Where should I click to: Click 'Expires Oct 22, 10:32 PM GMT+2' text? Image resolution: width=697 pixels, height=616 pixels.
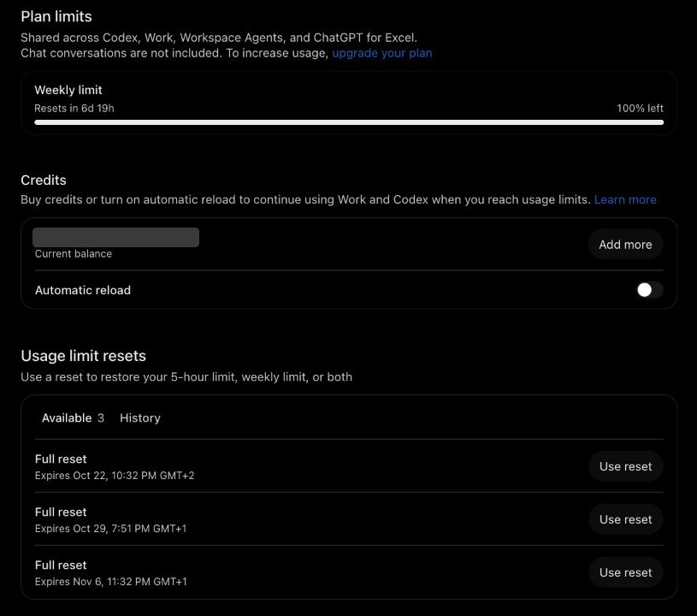(115, 476)
